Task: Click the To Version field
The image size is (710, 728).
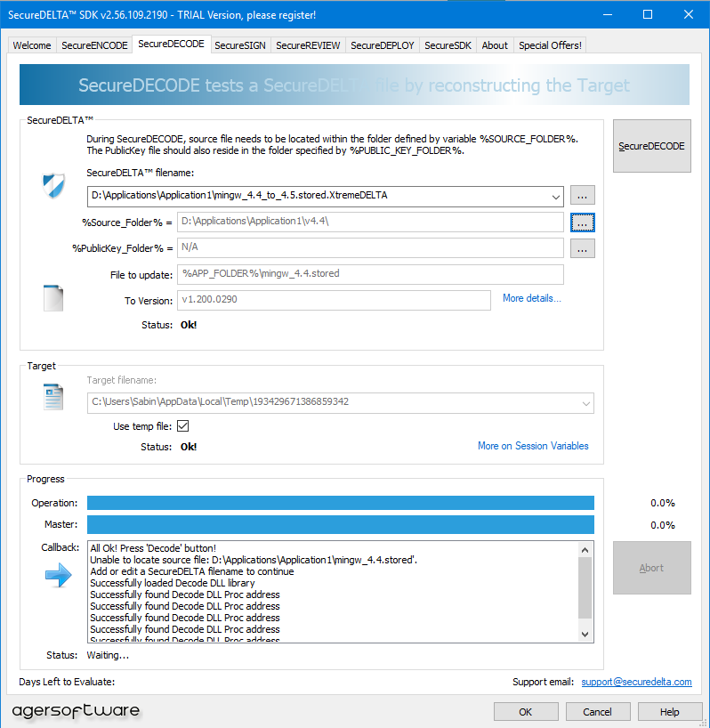Action: tap(334, 300)
